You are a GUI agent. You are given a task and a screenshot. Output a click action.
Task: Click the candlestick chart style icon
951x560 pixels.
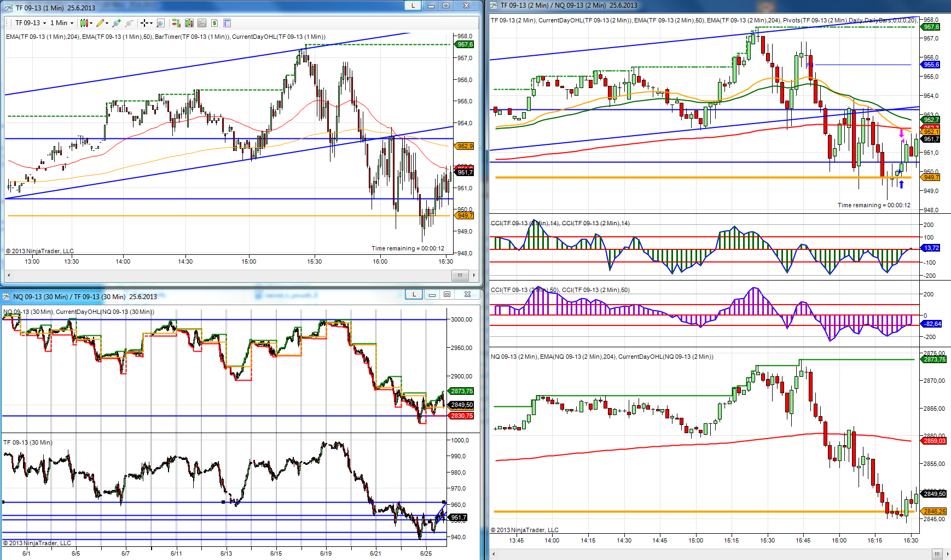(x=84, y=23)
